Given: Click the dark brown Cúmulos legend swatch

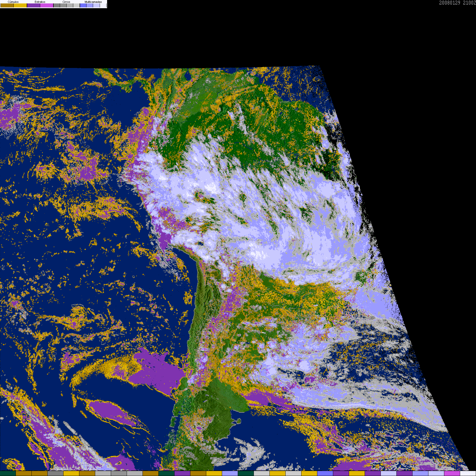Looking at the screenshot, I should (7, 5).
